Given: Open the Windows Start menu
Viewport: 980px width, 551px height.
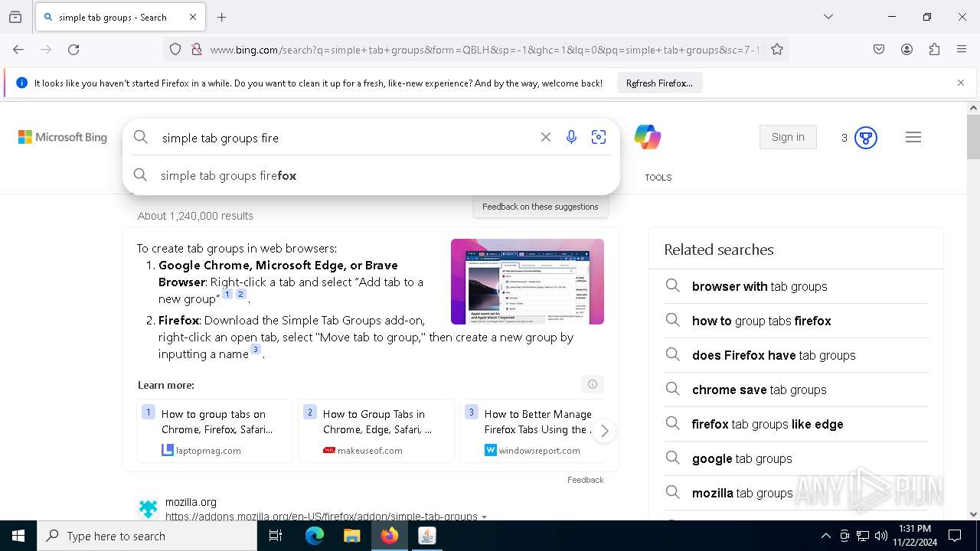Looking at the screenshot, I should (18, 536).
